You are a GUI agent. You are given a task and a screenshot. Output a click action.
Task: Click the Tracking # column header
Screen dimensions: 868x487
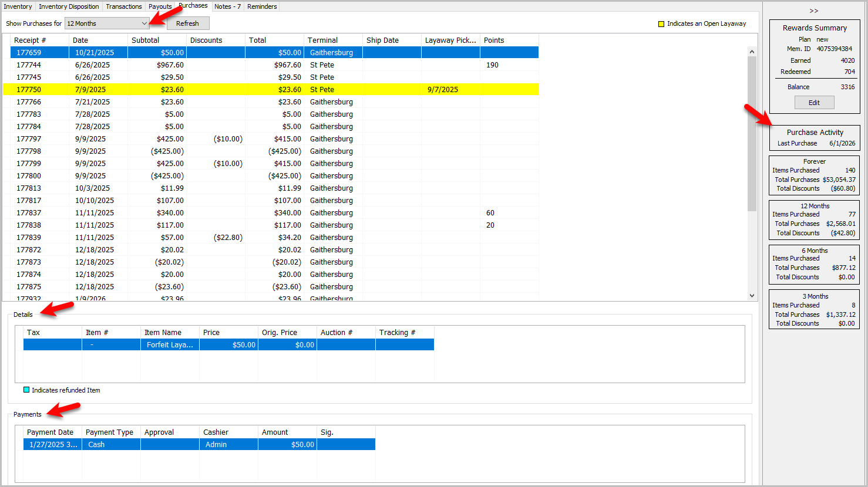pos(405,332)
